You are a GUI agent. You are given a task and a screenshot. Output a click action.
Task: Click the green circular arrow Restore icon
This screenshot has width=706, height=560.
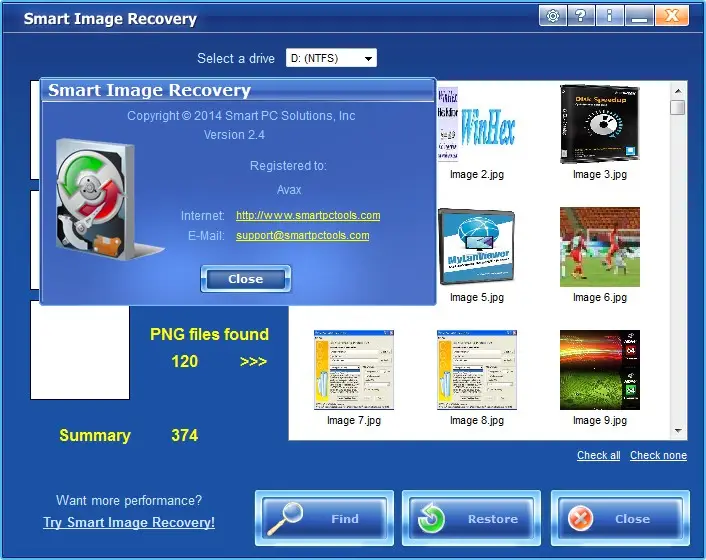(x=431, y=518)
